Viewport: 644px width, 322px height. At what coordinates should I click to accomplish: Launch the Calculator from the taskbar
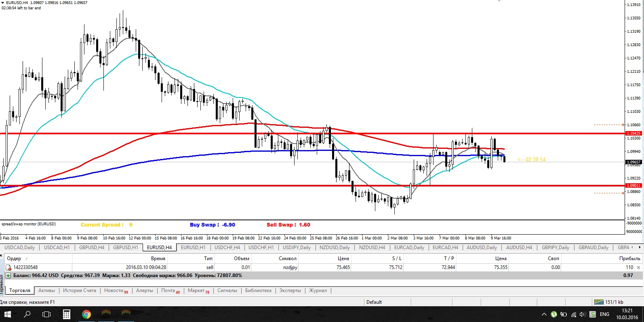click(x=67, y=314)
